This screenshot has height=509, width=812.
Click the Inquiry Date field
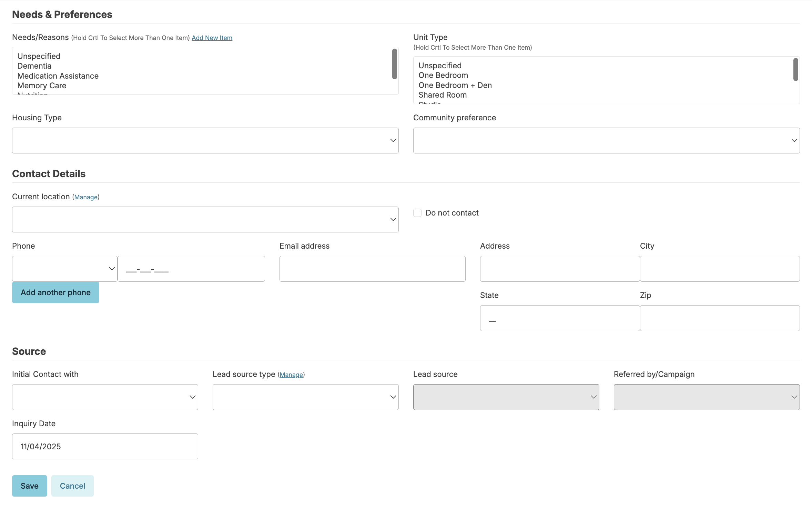[x=105, y=447]
